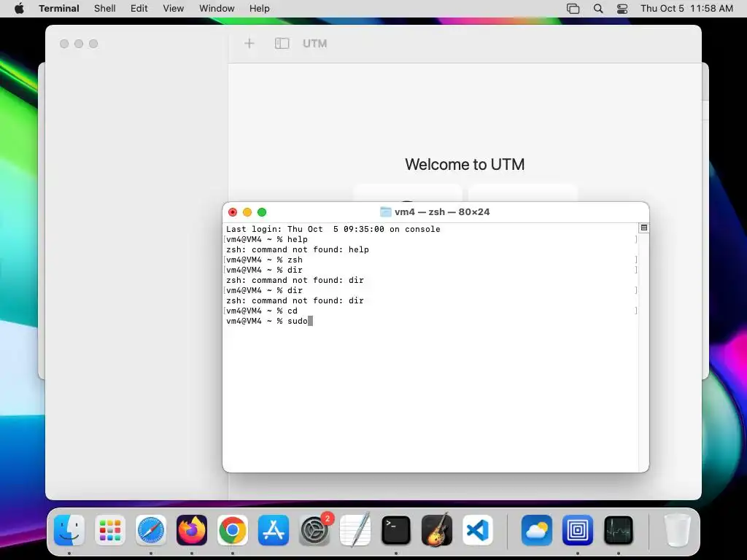Image resolution: width=747 pixels, height=560 pixels.
Task: Open System Settings with badge
Action: click(314, 530)
